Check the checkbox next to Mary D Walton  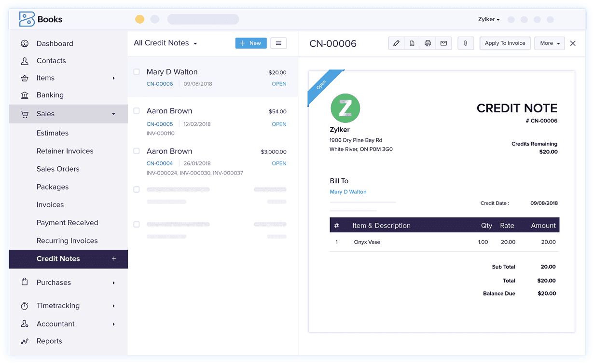[x=137, y=71]
